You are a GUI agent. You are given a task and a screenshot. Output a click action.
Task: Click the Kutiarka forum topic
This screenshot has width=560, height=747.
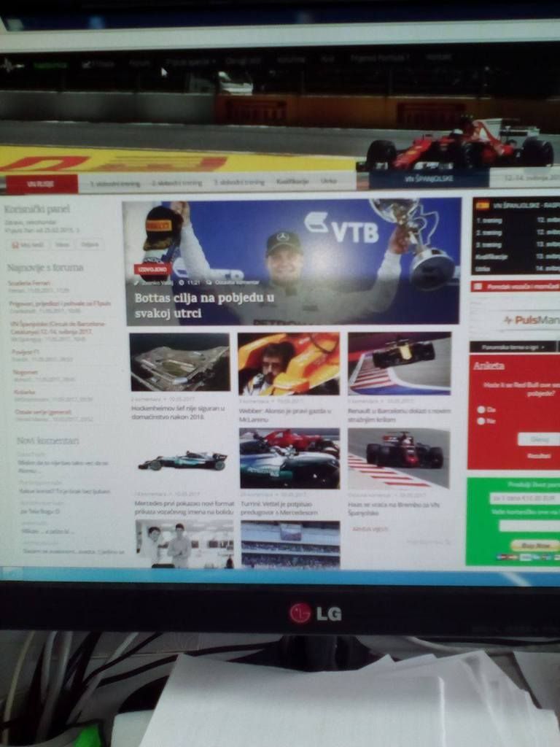tap(26, 392)
